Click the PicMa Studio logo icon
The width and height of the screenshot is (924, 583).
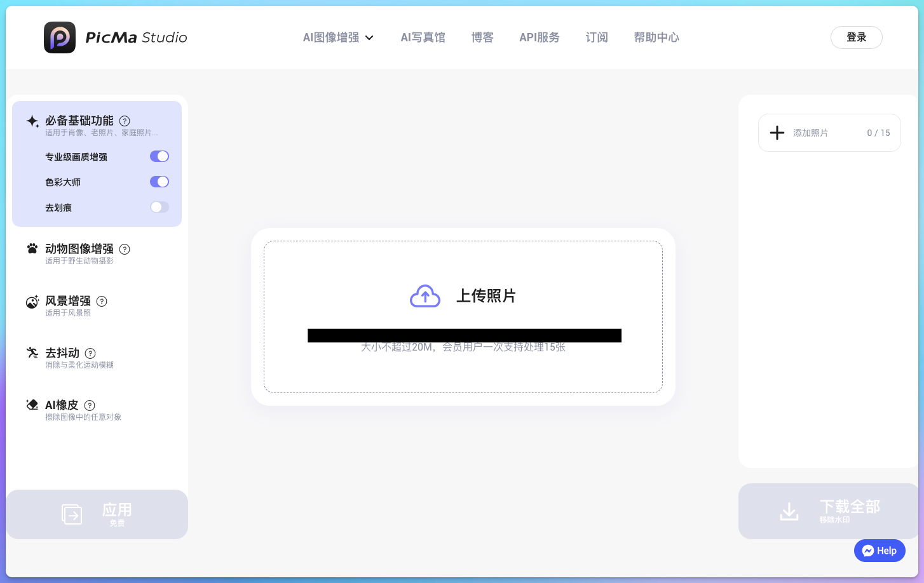pyautogui.click(x=60, y=37)
